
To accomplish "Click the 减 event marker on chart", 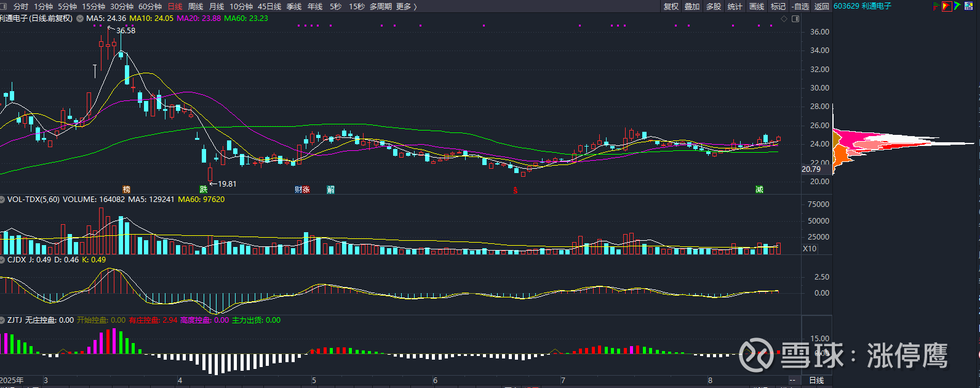I will (759, 190).
